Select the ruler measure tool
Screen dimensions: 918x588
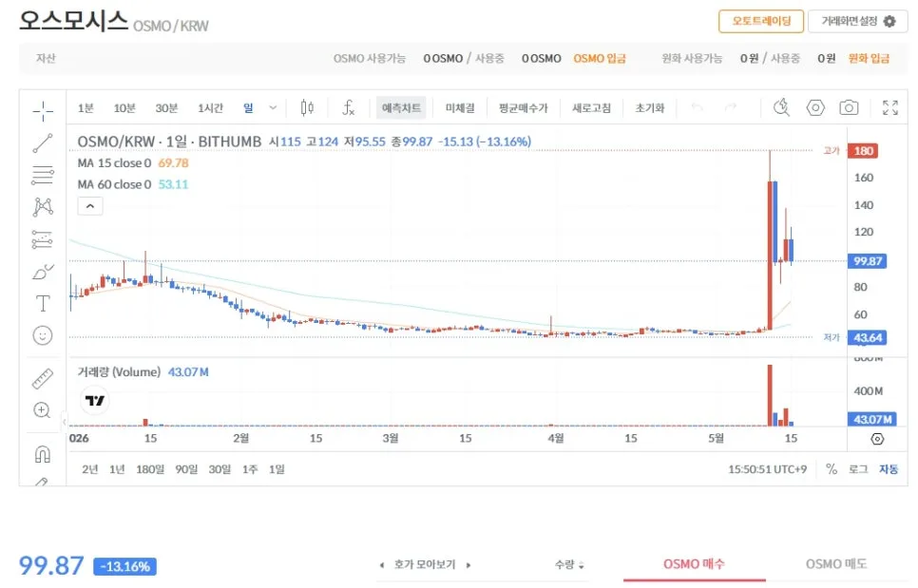click(43, 379)
